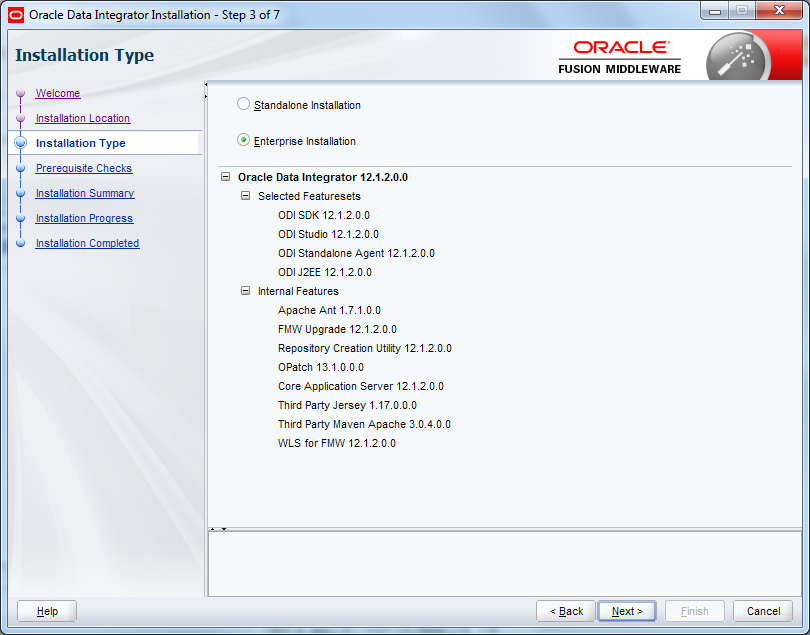810x635 pixels.
Task: Click the Selected Featuresets label
Action: [x=309, y=196]
